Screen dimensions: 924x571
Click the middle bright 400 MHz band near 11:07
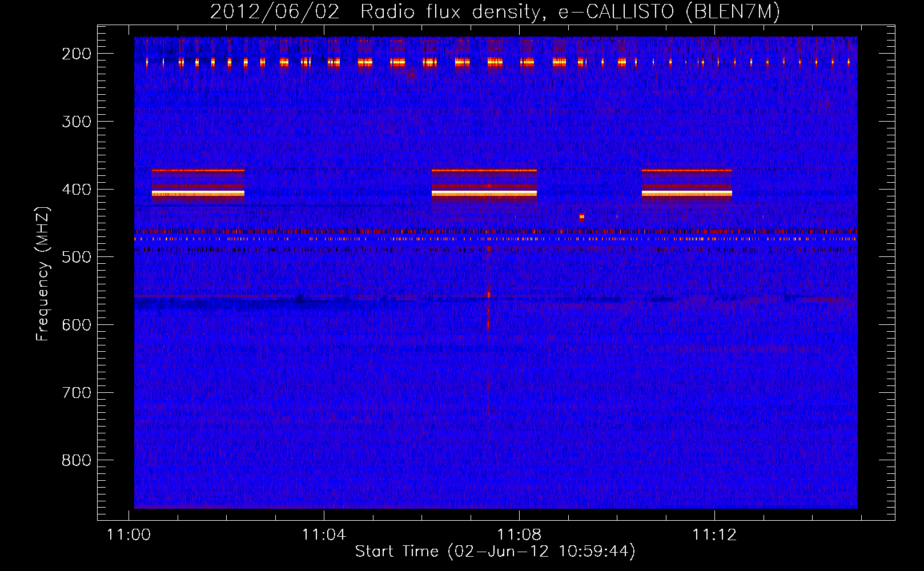(484, 194)
